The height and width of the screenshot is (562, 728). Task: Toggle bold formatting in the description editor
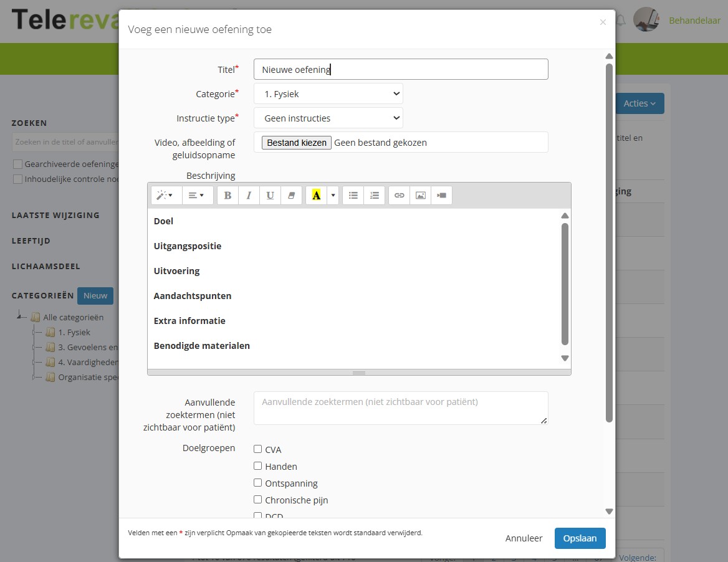coord(228,196)
